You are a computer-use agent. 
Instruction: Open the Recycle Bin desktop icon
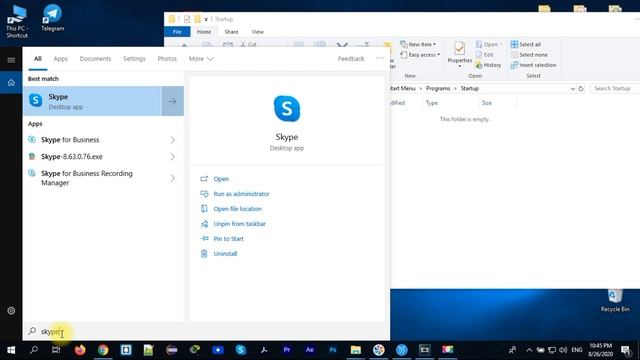[x=615, y=300]
